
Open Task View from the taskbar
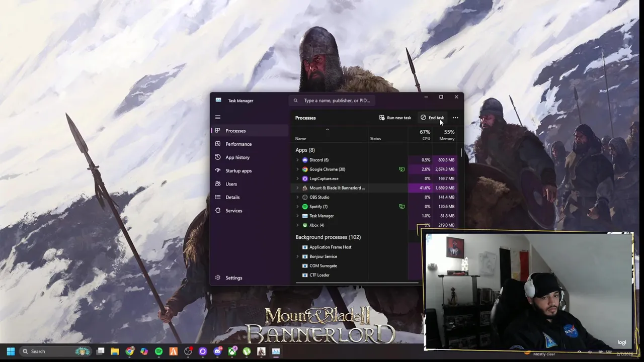pos(101,351)
